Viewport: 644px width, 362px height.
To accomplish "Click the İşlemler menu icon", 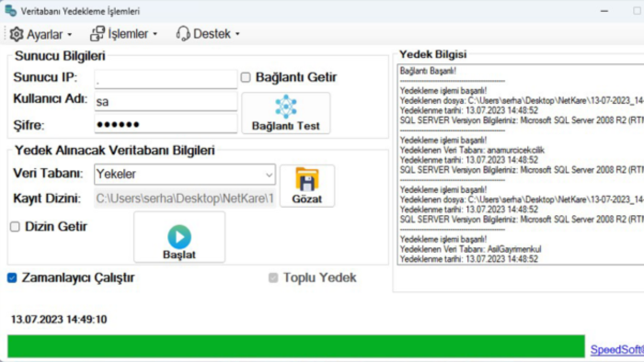I will pos(98,34).
